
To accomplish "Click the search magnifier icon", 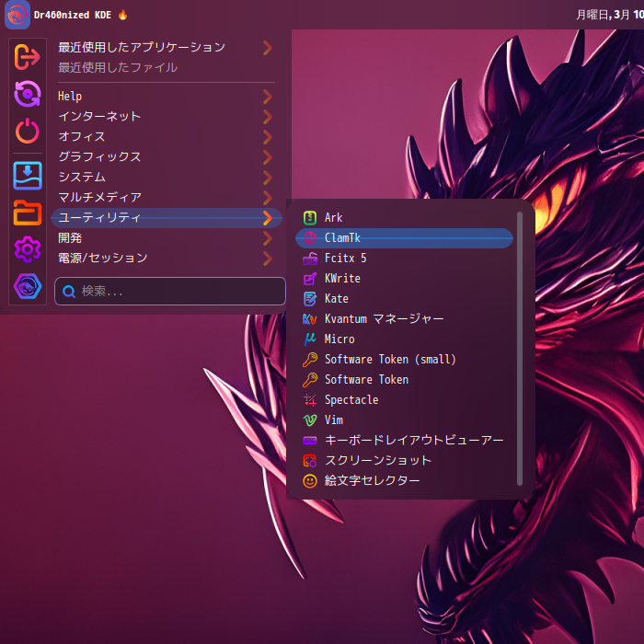I will point(69,292).
